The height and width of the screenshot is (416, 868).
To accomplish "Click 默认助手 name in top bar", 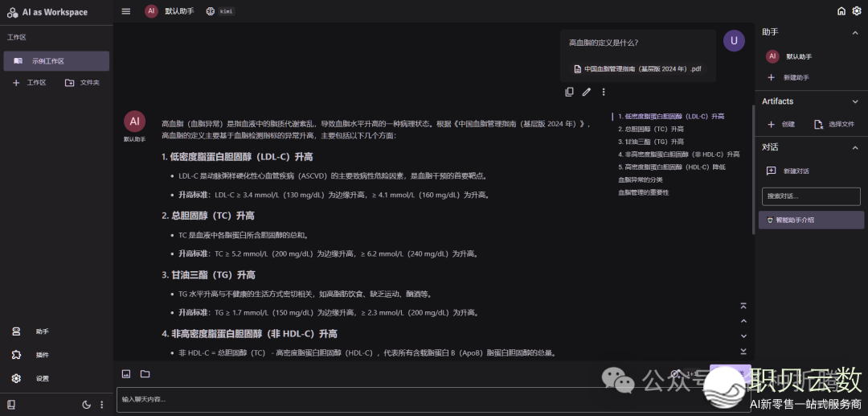I will coord(179,11).
